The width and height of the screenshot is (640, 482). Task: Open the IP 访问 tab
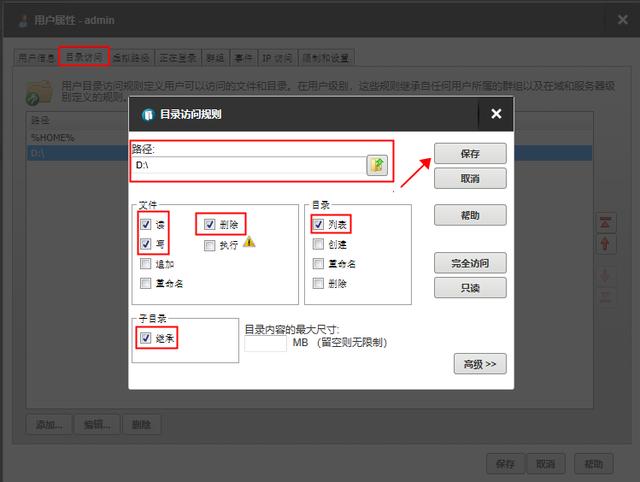click(x=280, y=58)
